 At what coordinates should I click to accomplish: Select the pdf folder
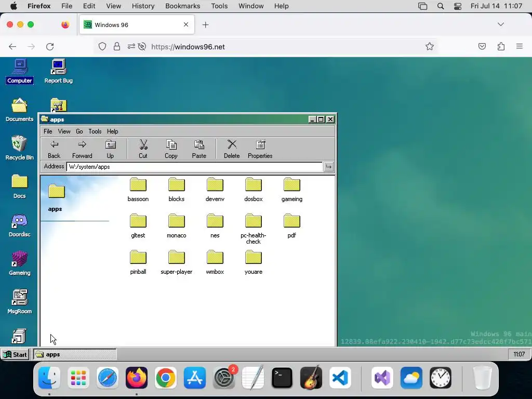292,226
